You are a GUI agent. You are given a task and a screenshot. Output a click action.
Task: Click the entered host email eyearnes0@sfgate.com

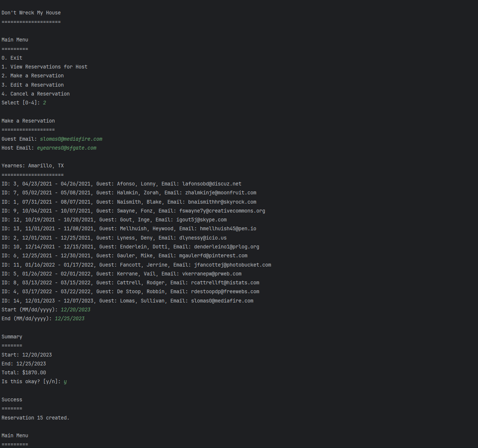coord(67,148)
